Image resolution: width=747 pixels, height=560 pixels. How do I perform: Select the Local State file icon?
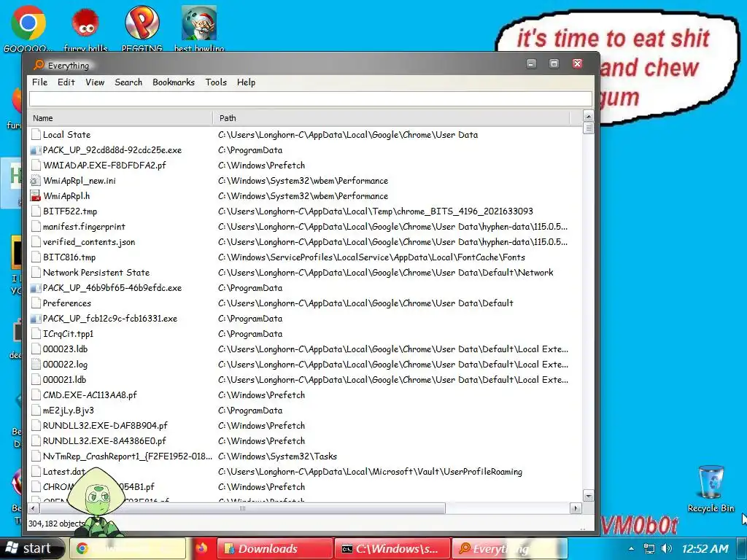pyautogui.click(x=35, y=135)
